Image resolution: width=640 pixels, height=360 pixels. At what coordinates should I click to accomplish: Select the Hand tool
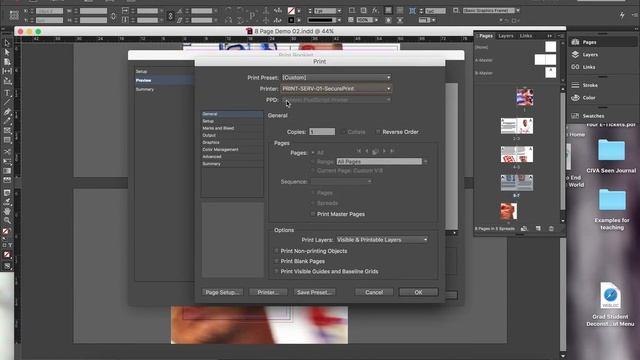tap(7, 211)
